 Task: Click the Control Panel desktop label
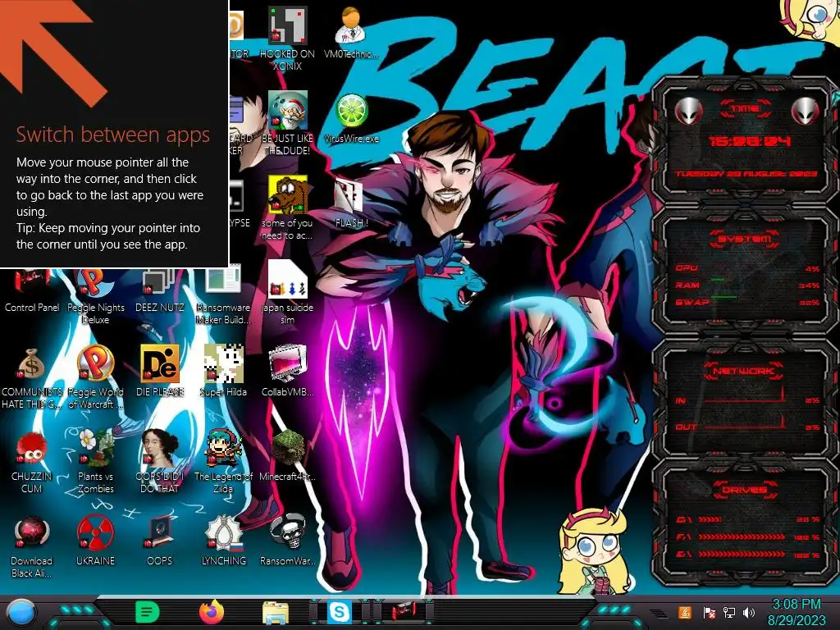[x=32, y=308]
